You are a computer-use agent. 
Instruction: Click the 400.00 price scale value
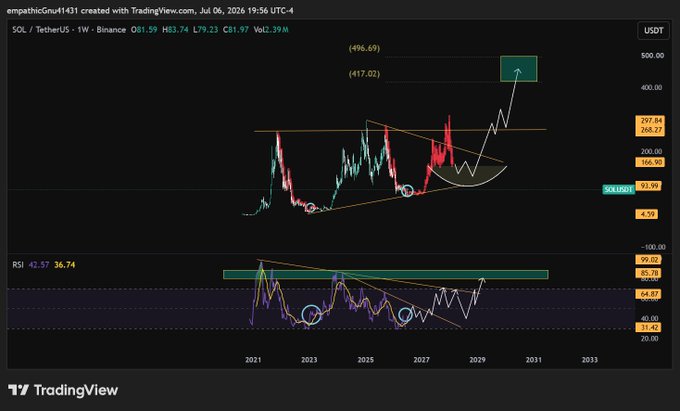[651, 88]
